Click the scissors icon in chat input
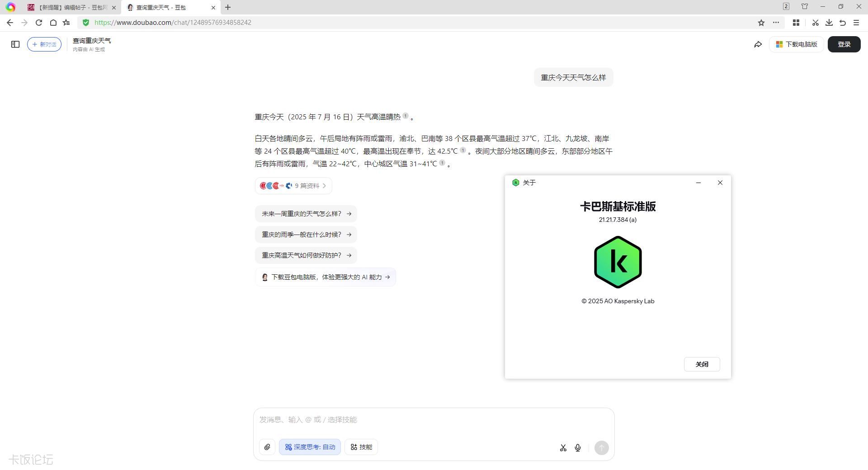Viewport: 868px width, 470px height. pyautogui.click(x=563, y=448)
